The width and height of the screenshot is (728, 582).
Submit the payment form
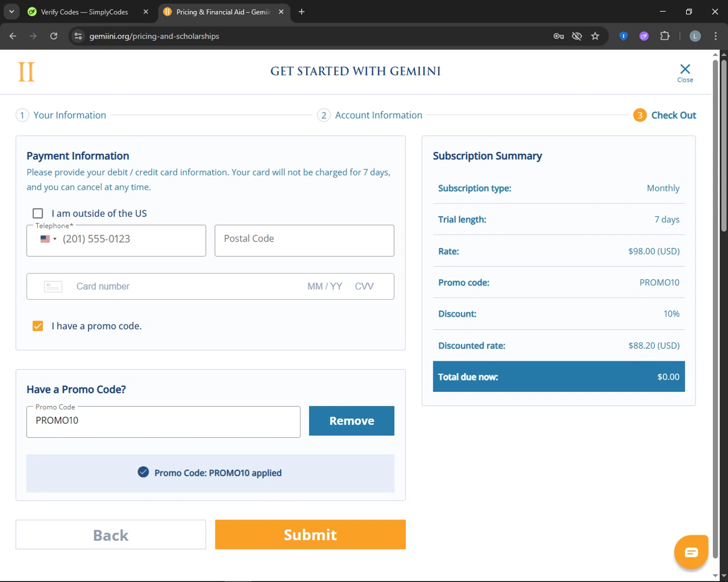tap(310, 534)
